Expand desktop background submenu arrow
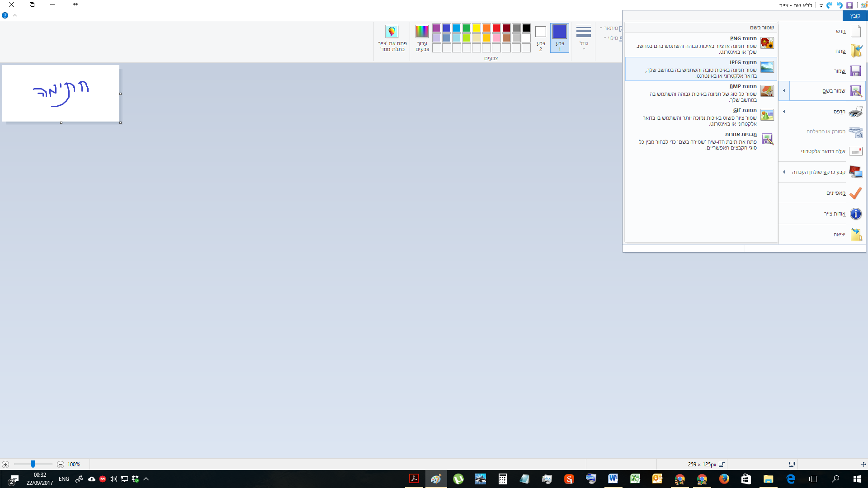Image resolution: width=868 pixels, height=488 pixels. (x=784, y=172)
